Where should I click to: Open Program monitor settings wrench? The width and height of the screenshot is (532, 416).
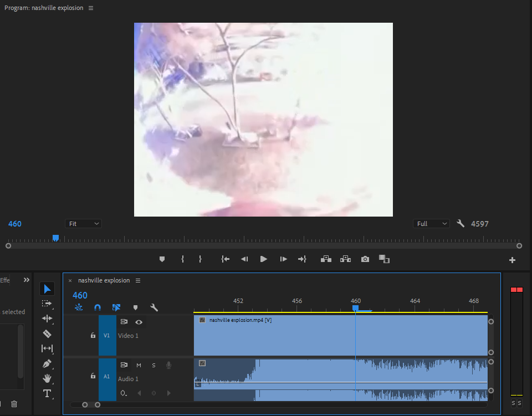click(x=461, y=223)
